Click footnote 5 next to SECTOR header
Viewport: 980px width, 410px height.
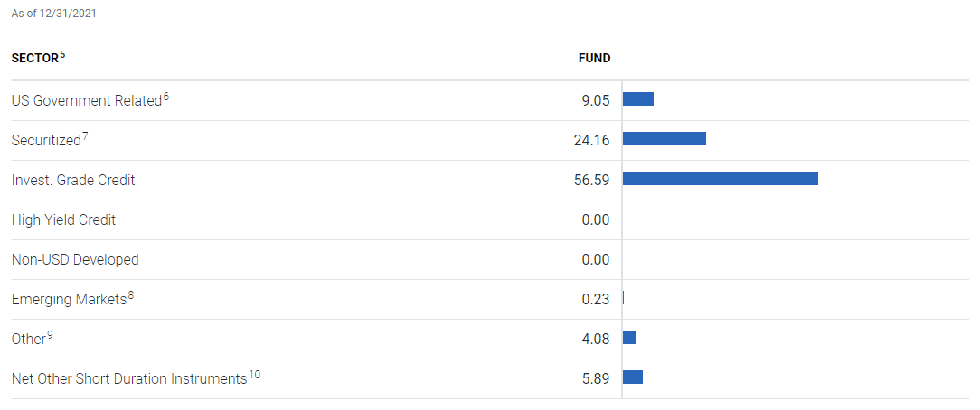click(63, 54)
